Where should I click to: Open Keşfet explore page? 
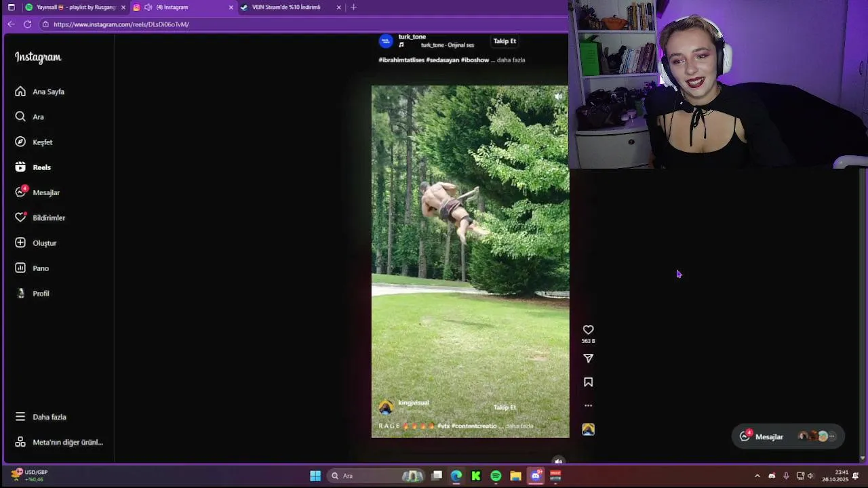(34, 142)
